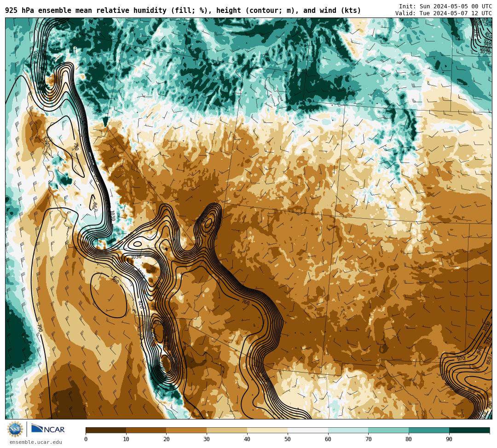Pick the 80–90% teal colorbar segment

429,430
